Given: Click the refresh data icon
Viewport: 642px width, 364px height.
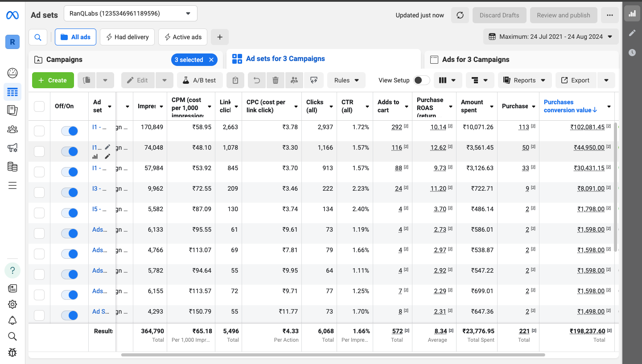Looking at the screenshot, I should [x=460, y=15].
